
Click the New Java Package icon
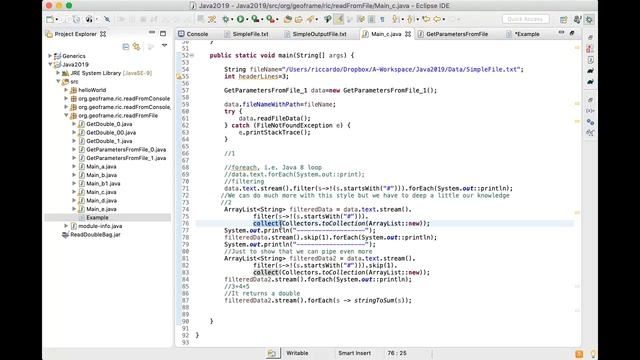coord(288,19)
